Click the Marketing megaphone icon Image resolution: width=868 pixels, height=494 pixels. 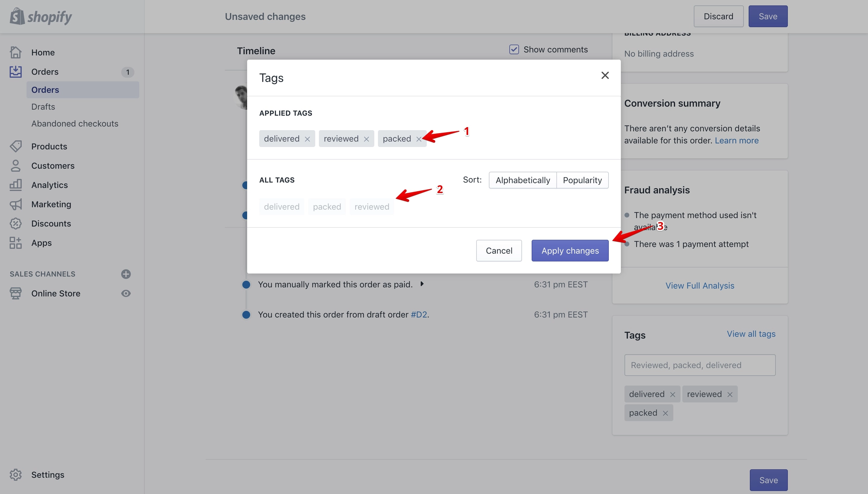[x=16, y=204]
